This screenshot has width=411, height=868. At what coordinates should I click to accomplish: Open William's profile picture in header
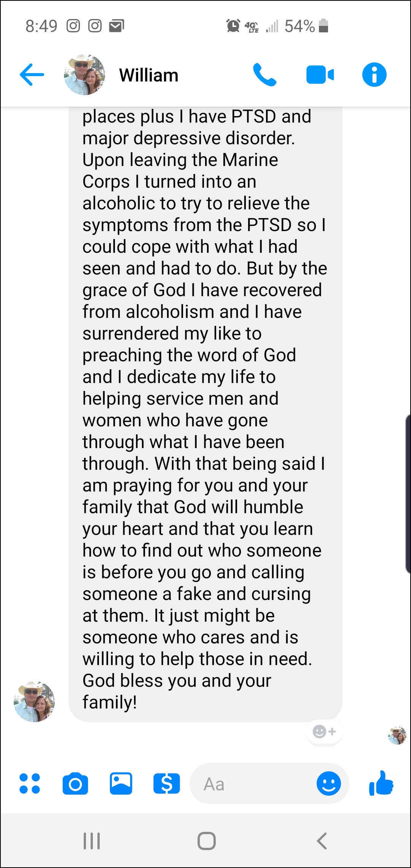[x=84, y=75]
